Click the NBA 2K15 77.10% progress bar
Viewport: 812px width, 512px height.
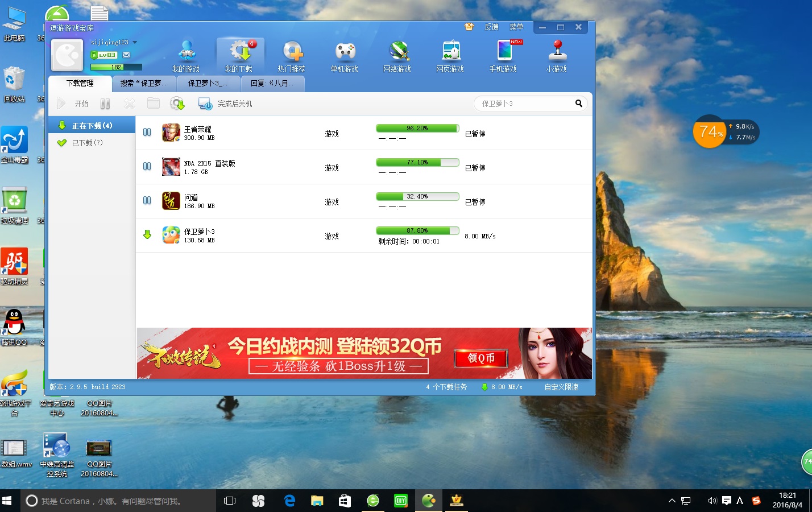pos(417,162)
